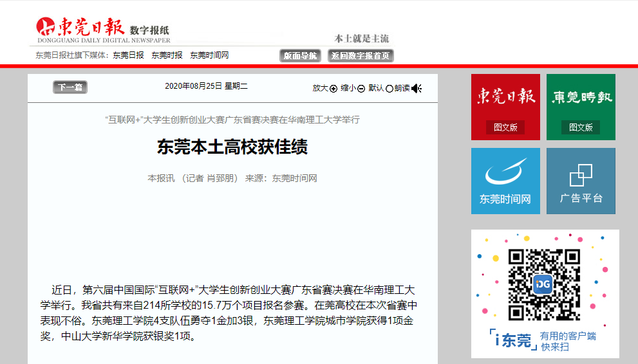This screenshot has height=364, width=638.
Task: Click the article headline 东莞本土高校获佳绩
Action: (x=232, y=147)
